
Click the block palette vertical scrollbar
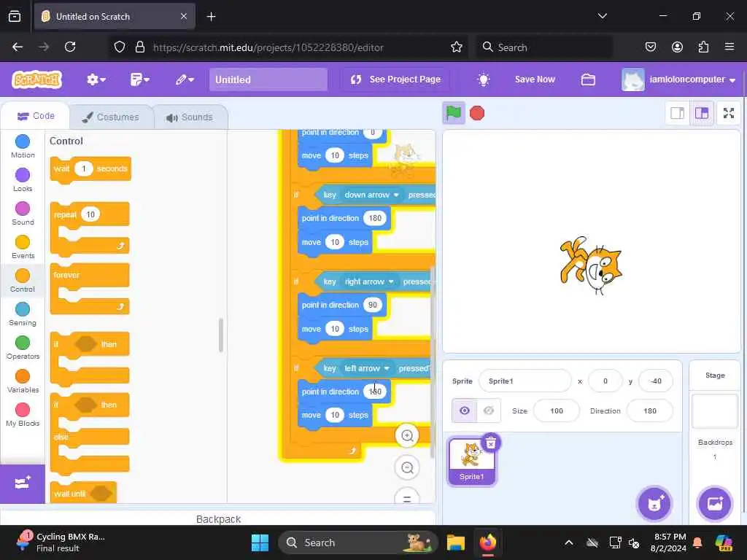click(x=220, y=335)
